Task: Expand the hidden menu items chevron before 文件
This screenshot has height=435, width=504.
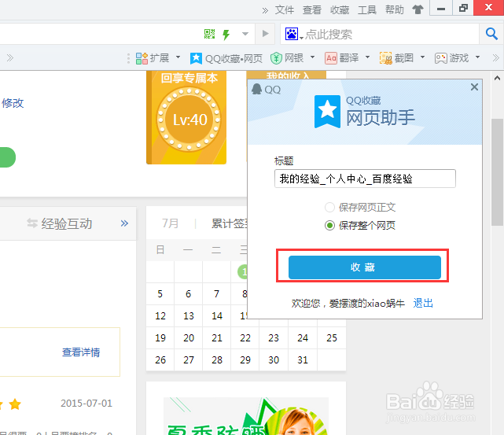Action: 265,10
